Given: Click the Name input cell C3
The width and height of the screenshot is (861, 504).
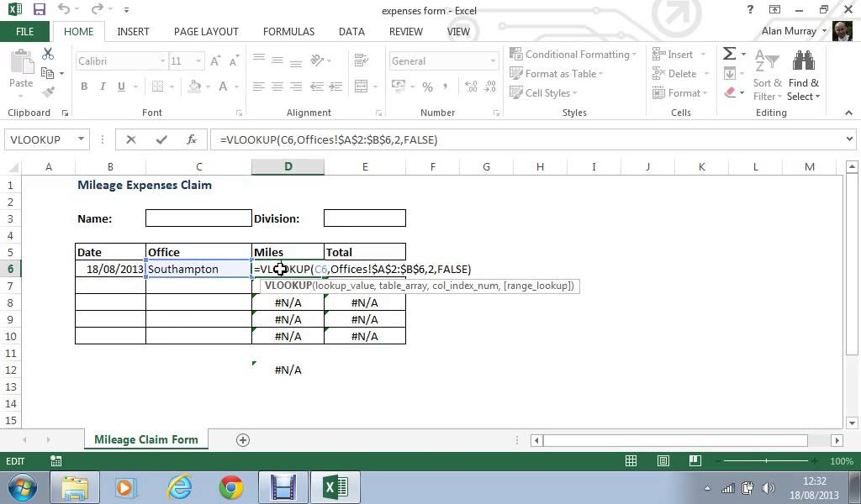Looking at the screenshot, I should click(x=198, y=218).
